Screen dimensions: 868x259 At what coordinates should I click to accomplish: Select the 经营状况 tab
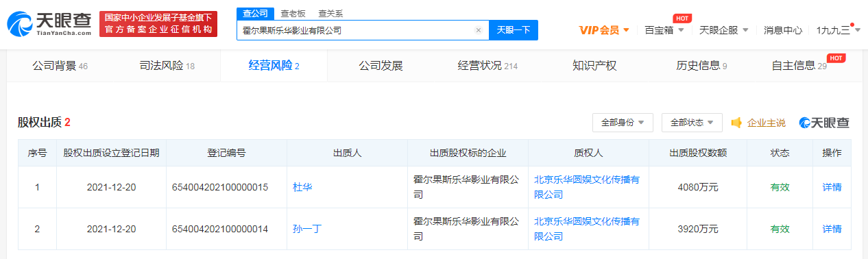click(x=487, y=66)
